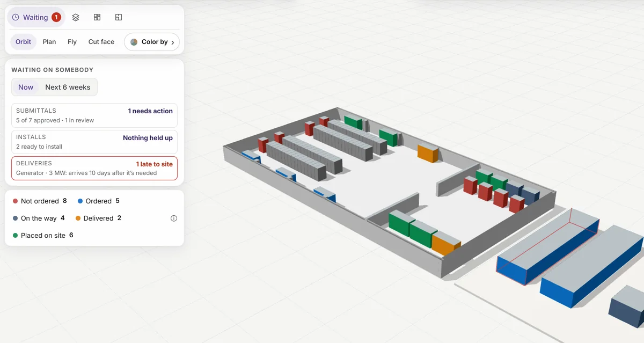The width and height of the screenshot is (644, 343).
Task: Filter by Placed on site legend label
Action: pyautogui.click(x=43, y=236)
